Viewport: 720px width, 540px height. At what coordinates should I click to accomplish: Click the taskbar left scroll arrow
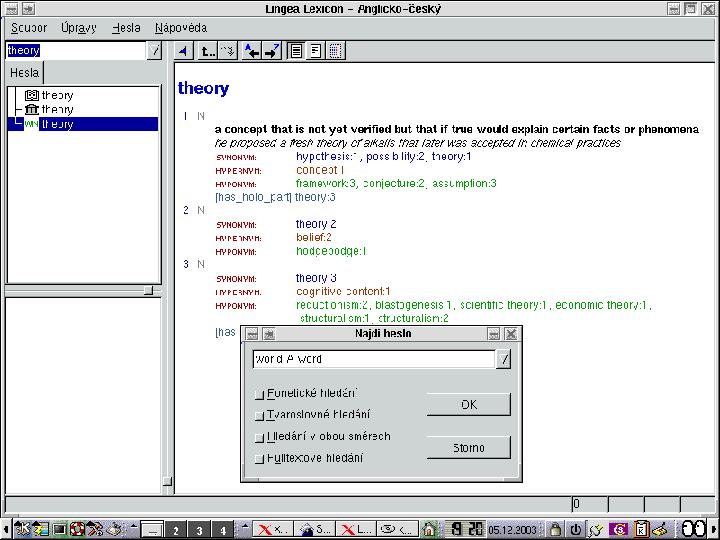tap(5, 529)
